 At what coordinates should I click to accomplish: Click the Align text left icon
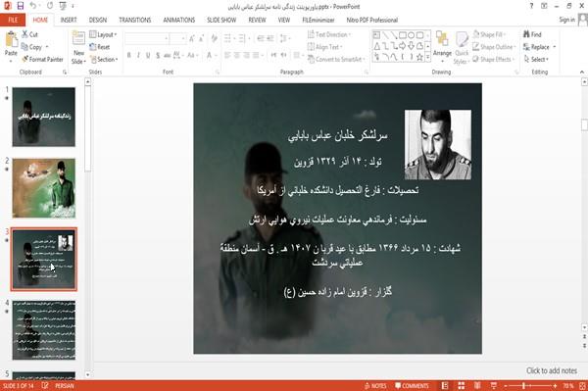[x=227, y=56]
